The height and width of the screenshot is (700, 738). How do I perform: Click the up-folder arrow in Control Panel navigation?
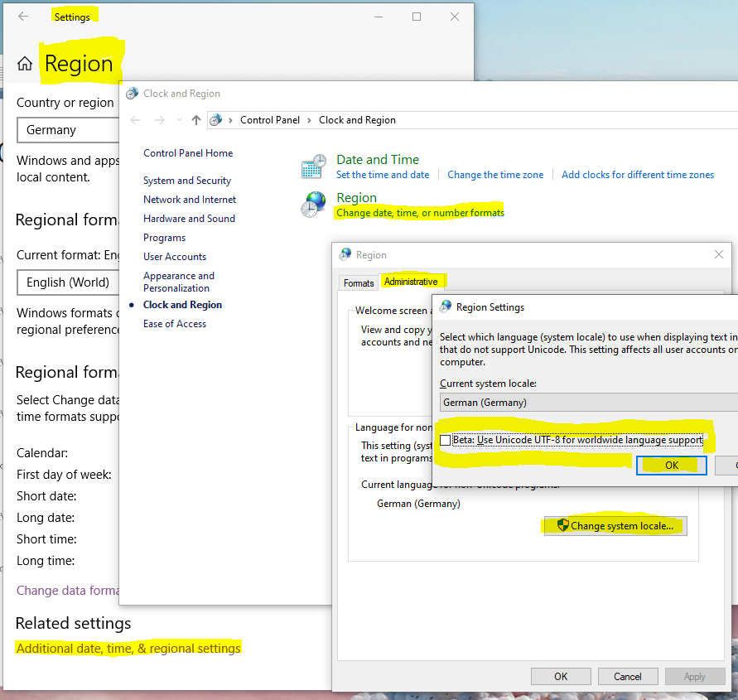coord(195,120)
